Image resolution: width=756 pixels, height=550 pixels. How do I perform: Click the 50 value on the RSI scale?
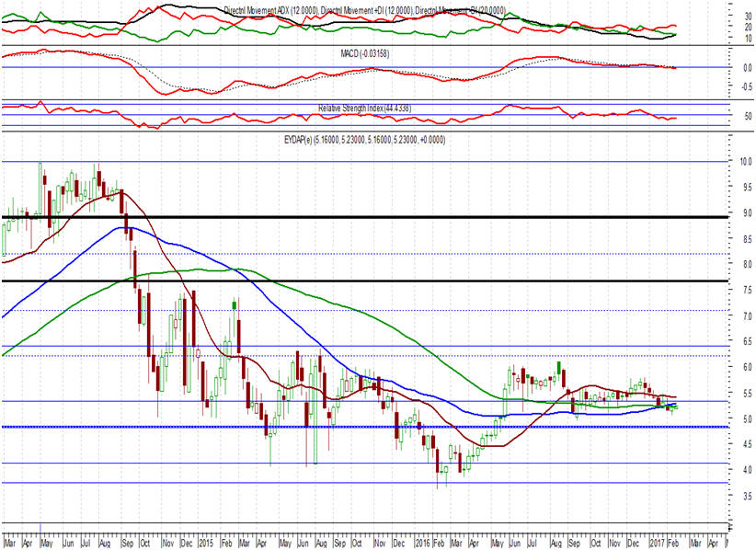pyautogui.click(x=748, y=117)
